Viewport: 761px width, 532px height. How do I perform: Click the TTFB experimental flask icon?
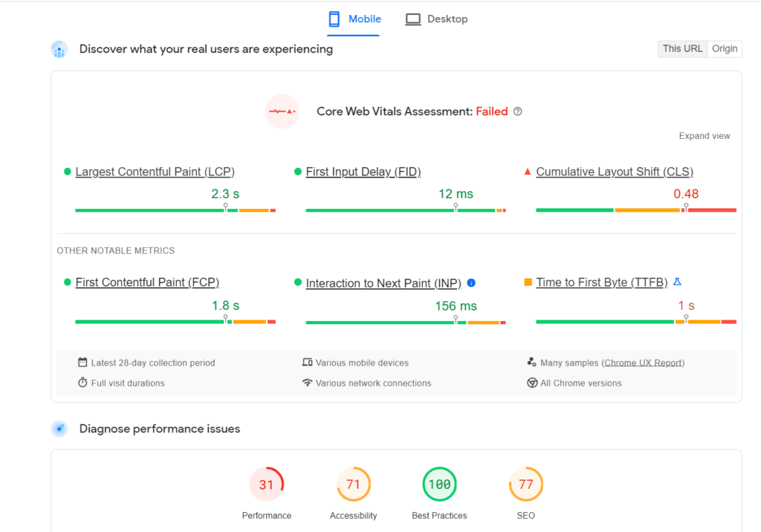click(677, 282)
